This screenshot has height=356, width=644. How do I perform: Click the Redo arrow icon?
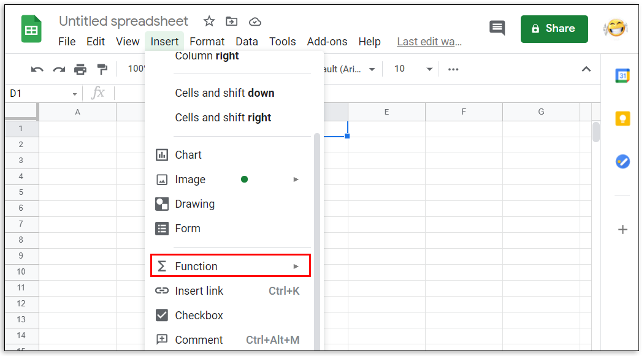pyautogui.click(x=59, y=69)
